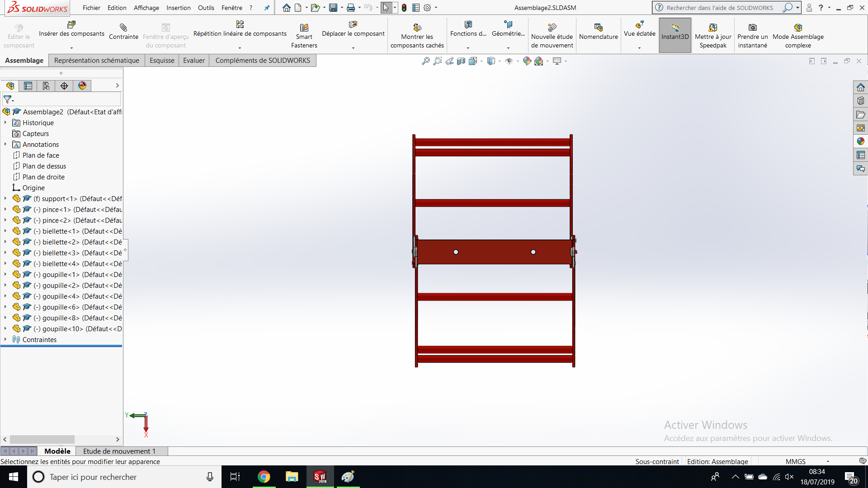Click Prendre un instantané camera icon
Screen dimensions: 868x488
pos(752,28)
